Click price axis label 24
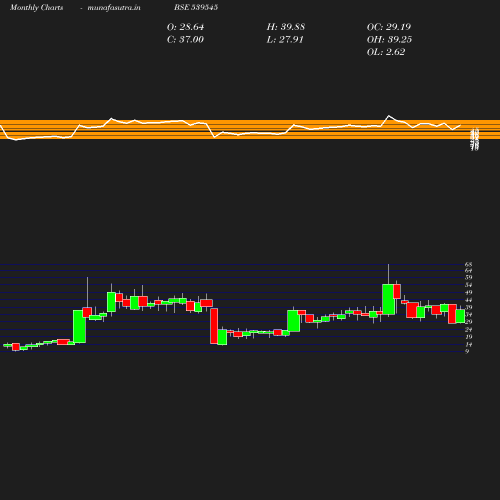500x500 pixels. 468,329
